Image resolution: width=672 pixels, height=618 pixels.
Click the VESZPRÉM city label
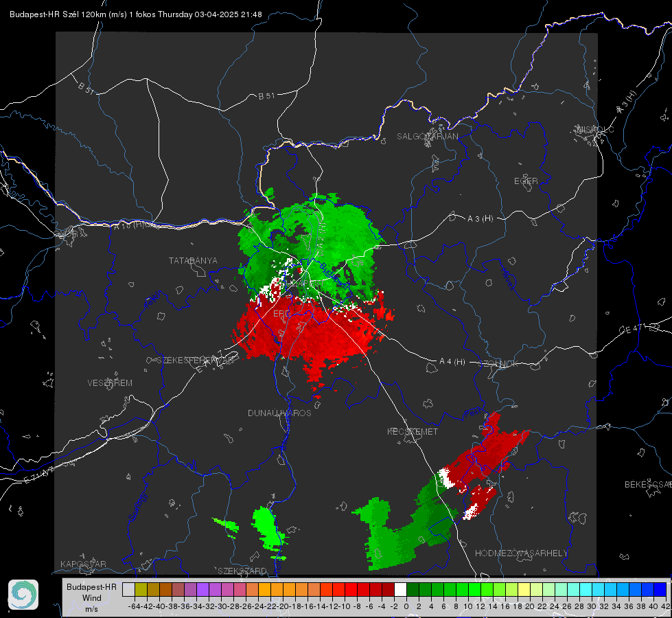(x=110, y=382)
